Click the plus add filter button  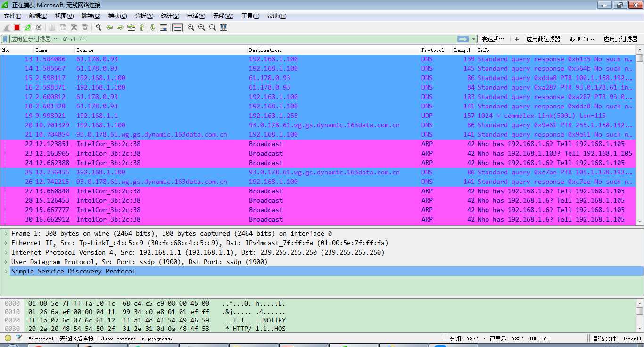tap(517, 39)
